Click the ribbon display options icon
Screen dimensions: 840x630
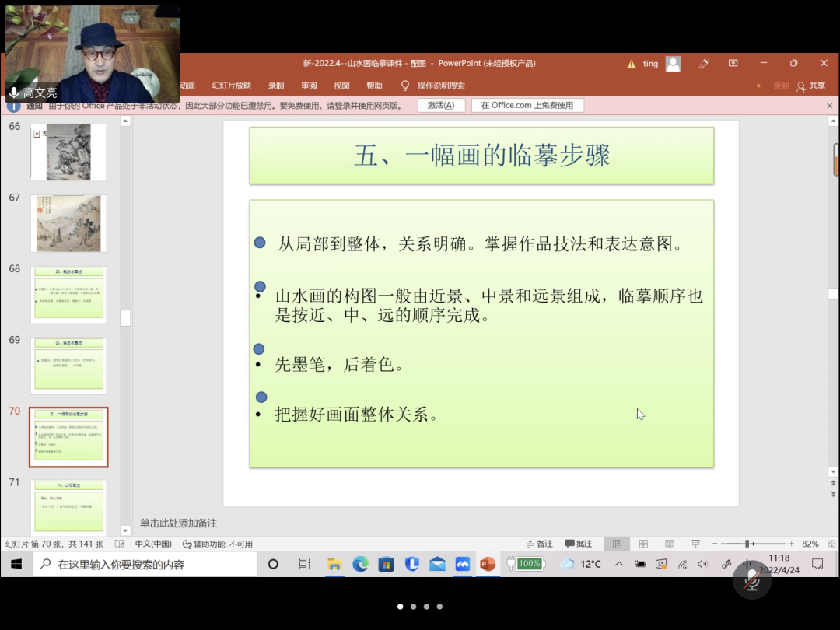(x=733, y=63)
